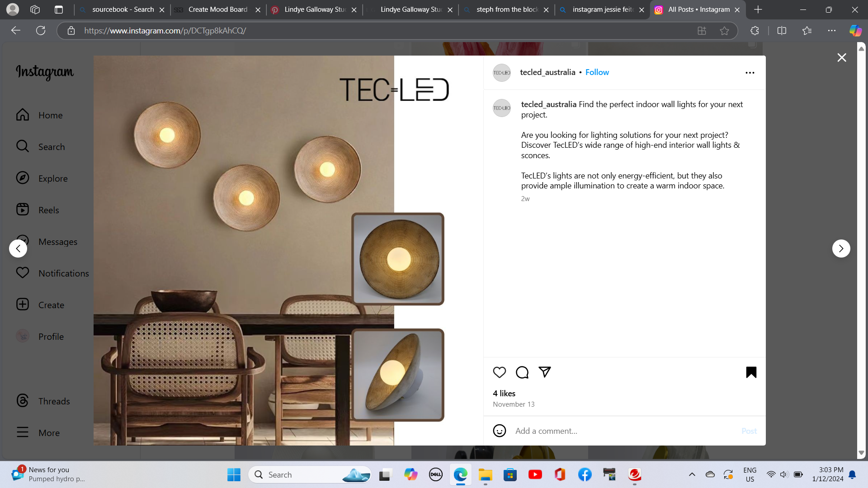Open the Windows Start menu
This screenshot has width=868, height=488.
pos(234,474)
